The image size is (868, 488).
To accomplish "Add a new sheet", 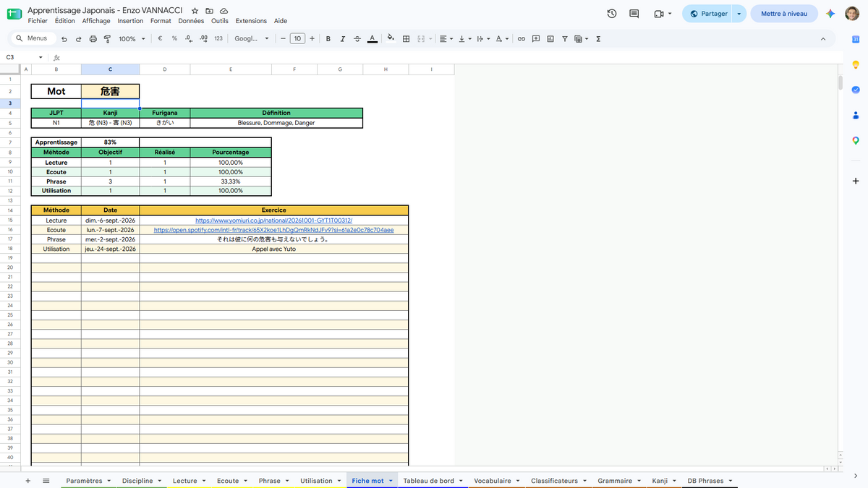I will [28, 481].
